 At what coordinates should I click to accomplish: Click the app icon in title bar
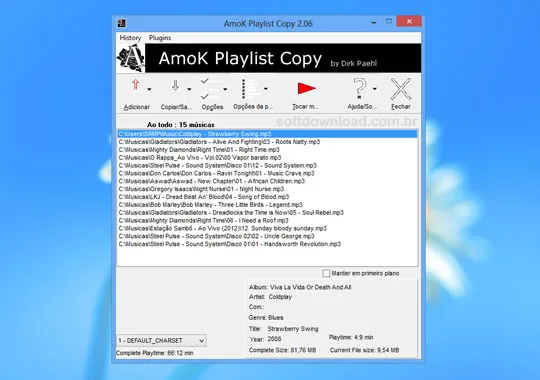click(121, 23)
